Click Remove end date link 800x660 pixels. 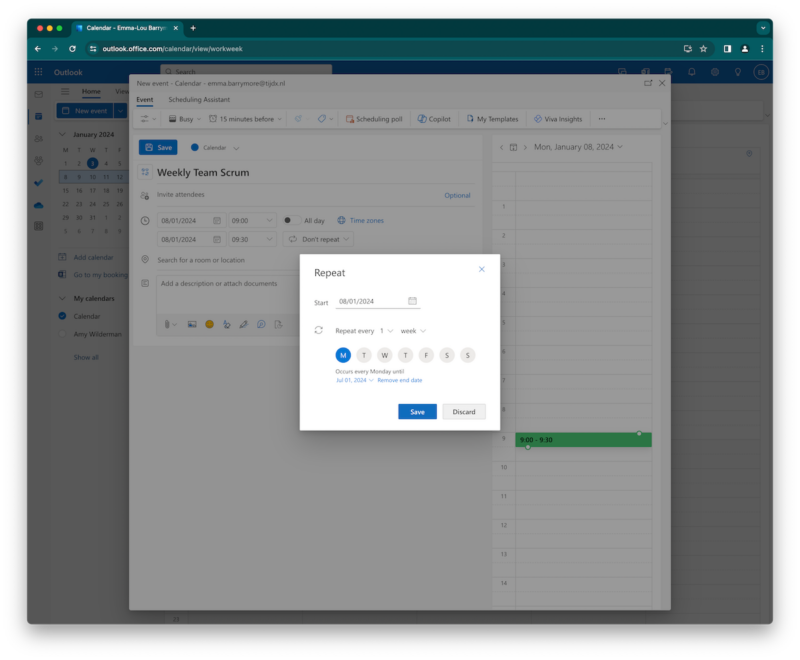399,380
